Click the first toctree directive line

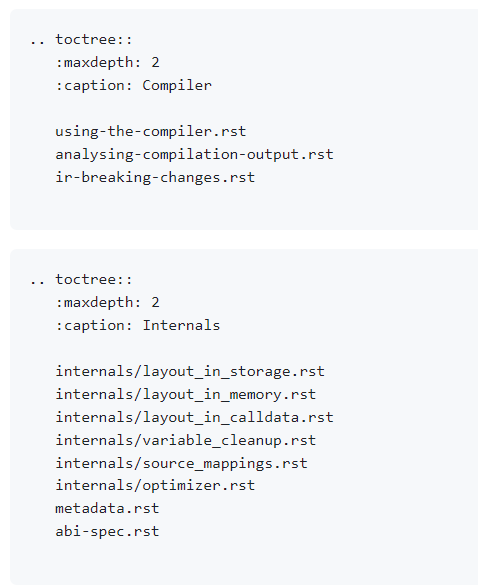[81, 39]
